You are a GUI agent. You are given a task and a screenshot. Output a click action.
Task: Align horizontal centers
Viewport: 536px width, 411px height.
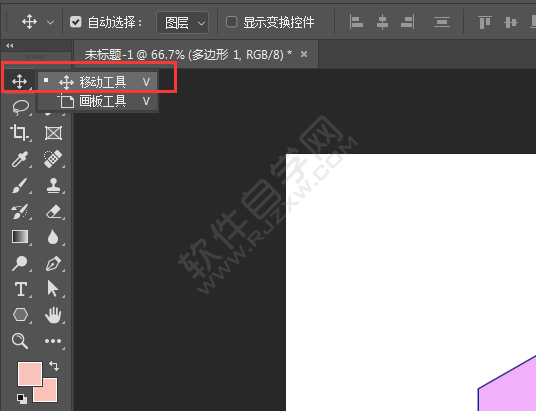382,22
